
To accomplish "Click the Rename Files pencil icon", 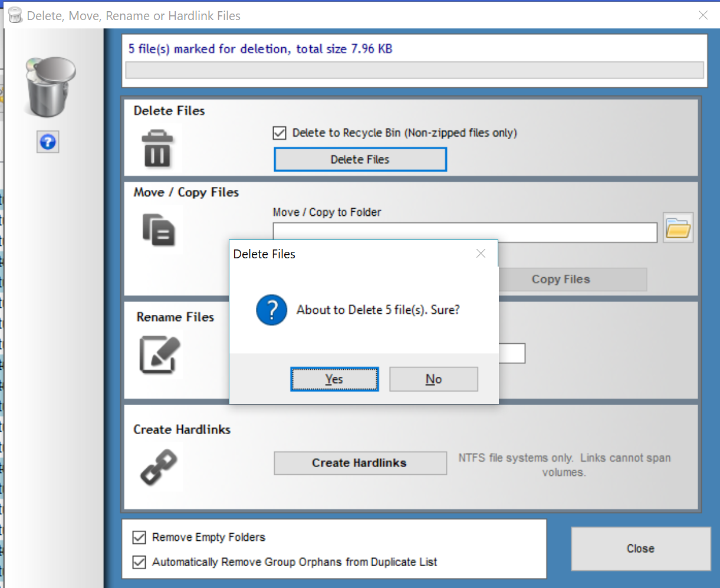I will [x=159, y=355].
